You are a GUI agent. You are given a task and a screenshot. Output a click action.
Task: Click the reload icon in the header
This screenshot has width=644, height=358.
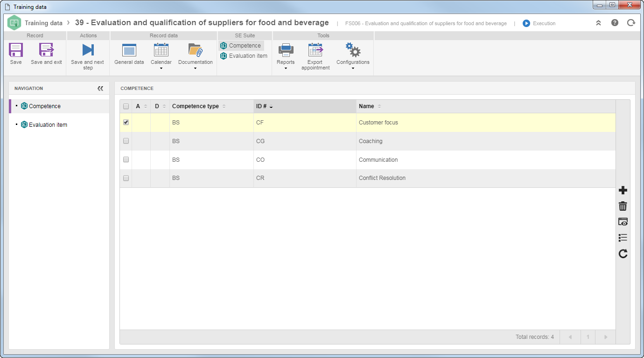tap(631, 22)
